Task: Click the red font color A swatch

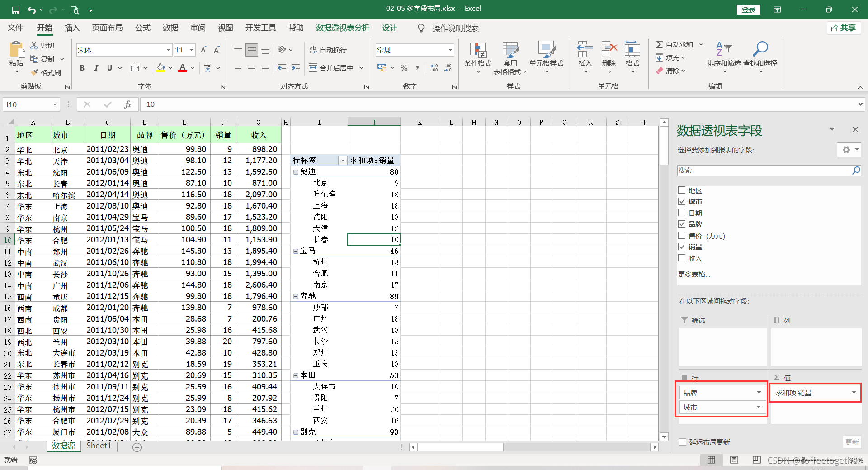Action: point(183,68)
